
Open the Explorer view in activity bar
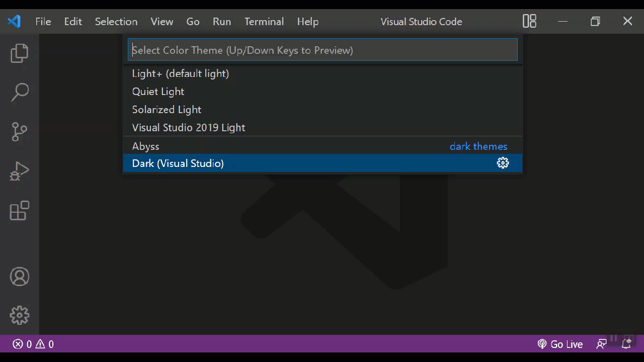[20, 53]
